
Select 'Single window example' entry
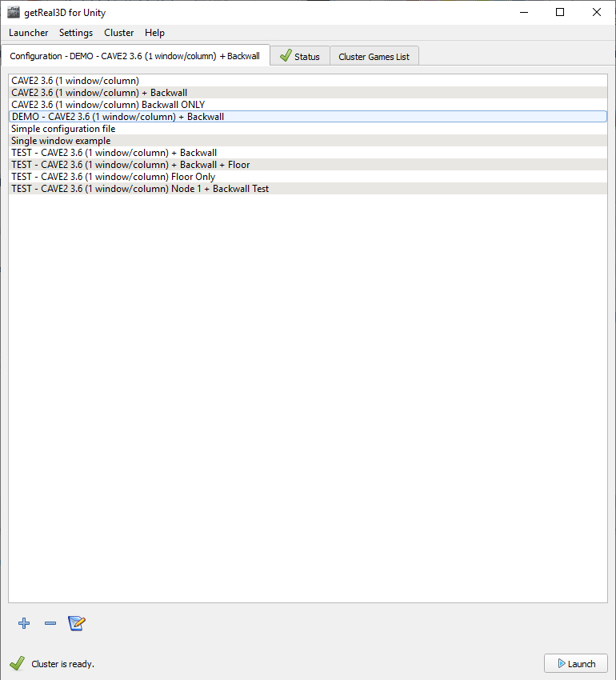coord(307,141)
